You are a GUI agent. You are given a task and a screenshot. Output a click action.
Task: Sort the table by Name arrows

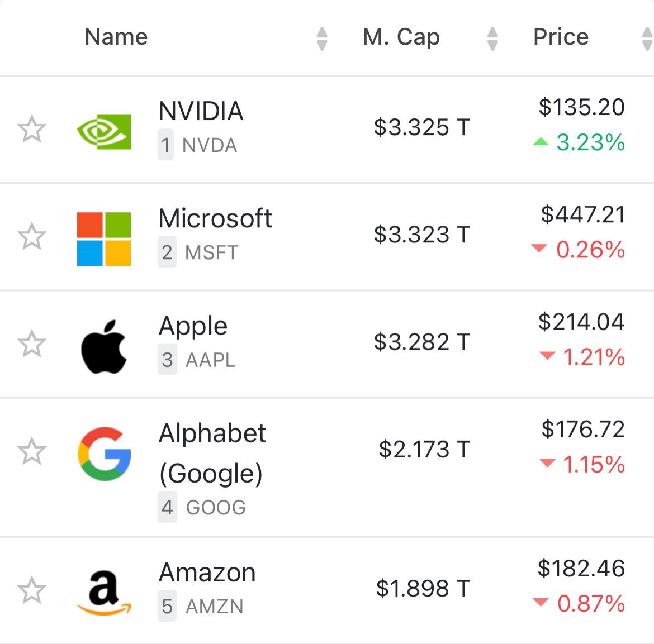pos(322,39)
